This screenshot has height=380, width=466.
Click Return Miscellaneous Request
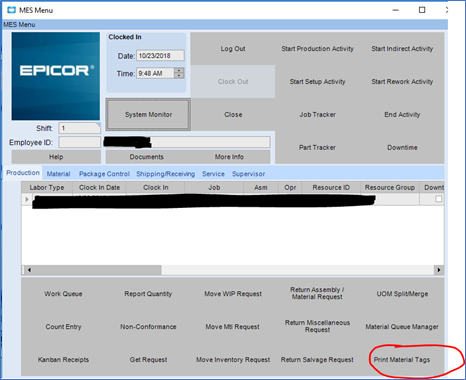tap(317, 326)
